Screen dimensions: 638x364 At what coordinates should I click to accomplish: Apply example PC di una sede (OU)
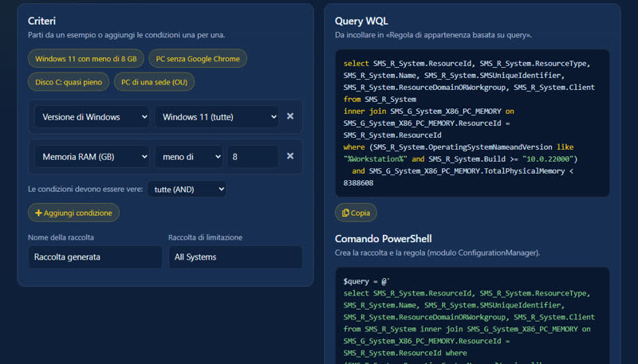click(x=154, y=82)
